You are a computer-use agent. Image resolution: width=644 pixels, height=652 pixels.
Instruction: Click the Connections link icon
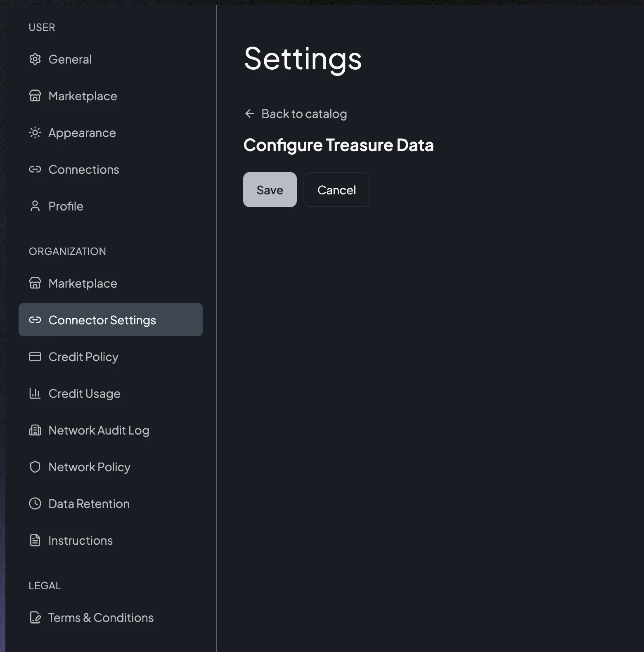click(x=35, y=170)
